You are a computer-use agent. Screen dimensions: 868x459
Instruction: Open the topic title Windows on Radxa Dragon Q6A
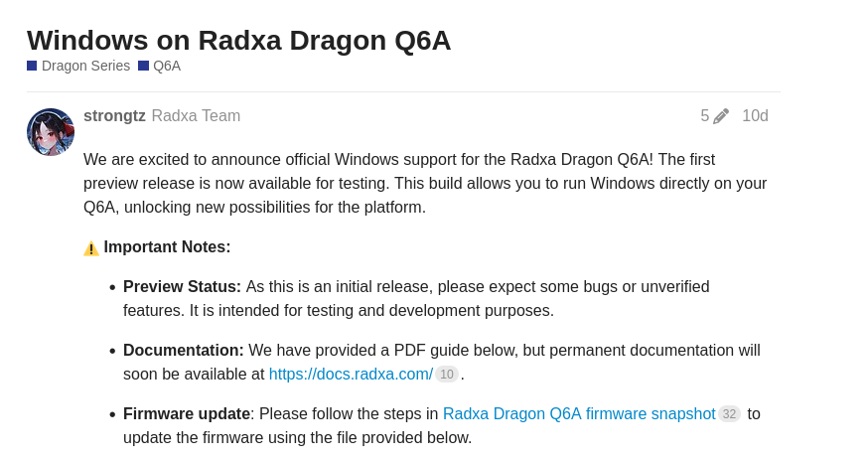(x=238, y=40)
